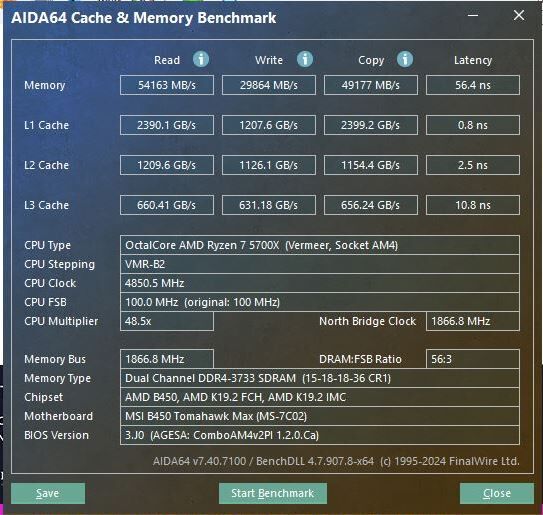Select L1 Cache latency 0.8 ns

(x=473, y=125)
